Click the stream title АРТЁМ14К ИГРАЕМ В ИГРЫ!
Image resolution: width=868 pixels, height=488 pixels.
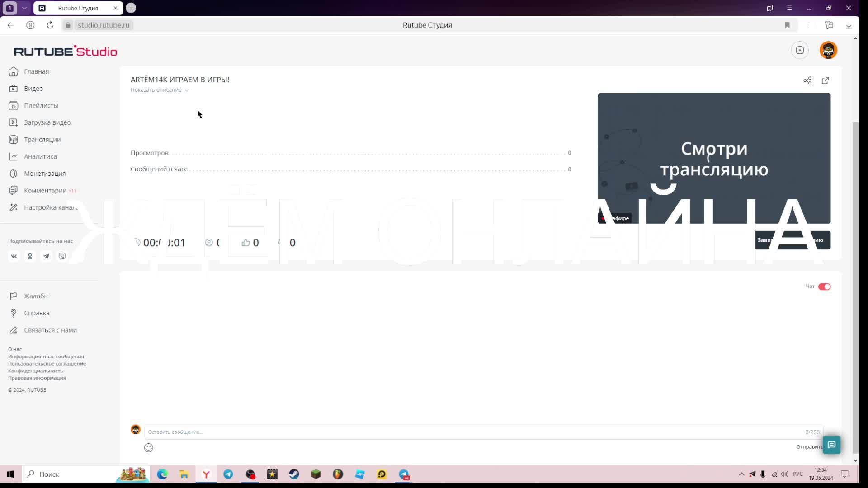click(180, 80)
